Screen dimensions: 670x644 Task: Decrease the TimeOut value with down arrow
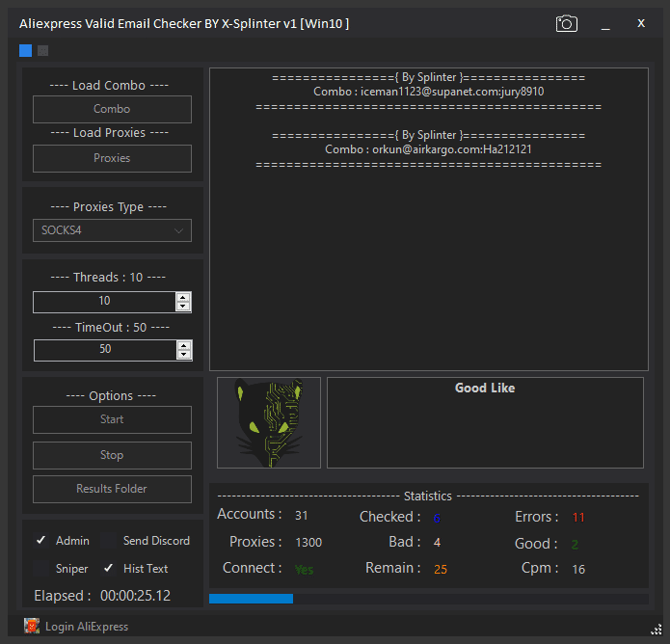click(x=183, y=355)
